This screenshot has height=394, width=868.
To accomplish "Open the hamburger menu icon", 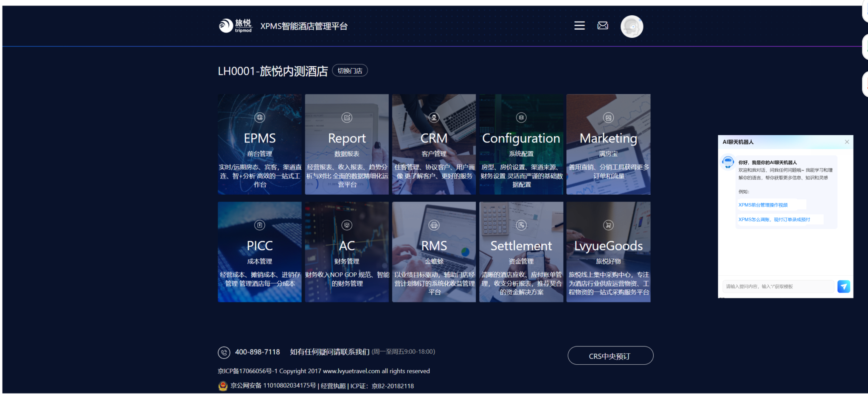I will click(579, 26).
